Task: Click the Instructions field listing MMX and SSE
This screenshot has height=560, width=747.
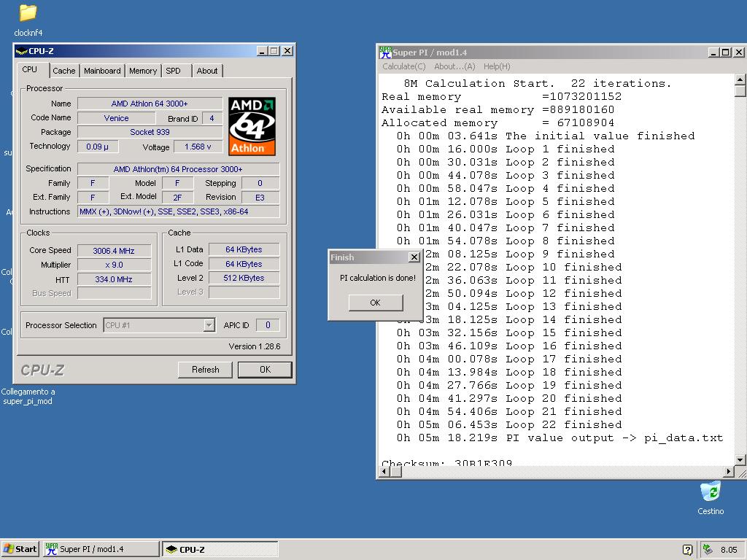Action: click(x=178, y=211)
